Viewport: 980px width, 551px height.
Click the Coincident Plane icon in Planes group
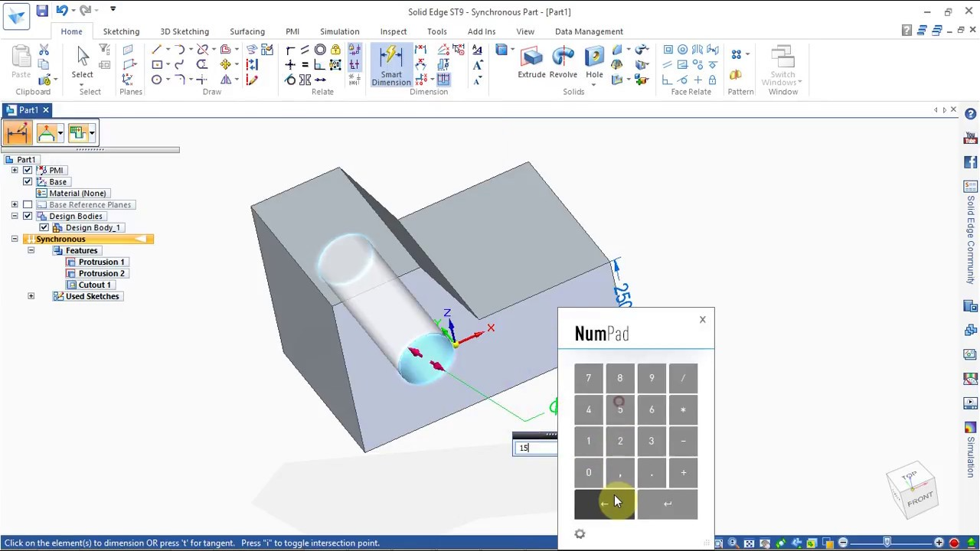coord(128,50)
